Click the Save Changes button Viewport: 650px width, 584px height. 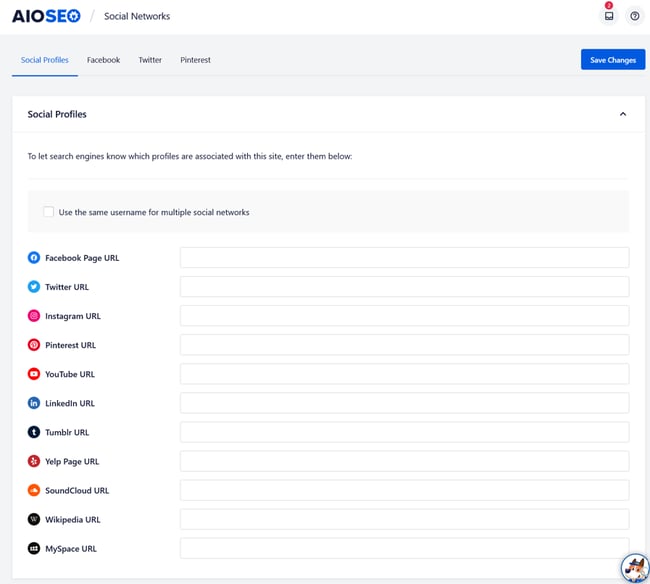point(613,60)
